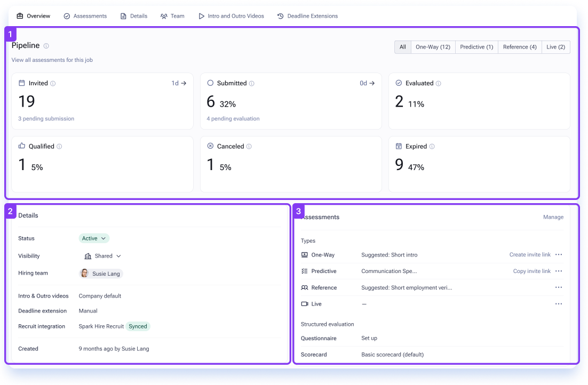The width and height of the screenshot is (588, 385).
Task: Select the One-Way (12) pipeline filter
Action: tap(433, 47)
